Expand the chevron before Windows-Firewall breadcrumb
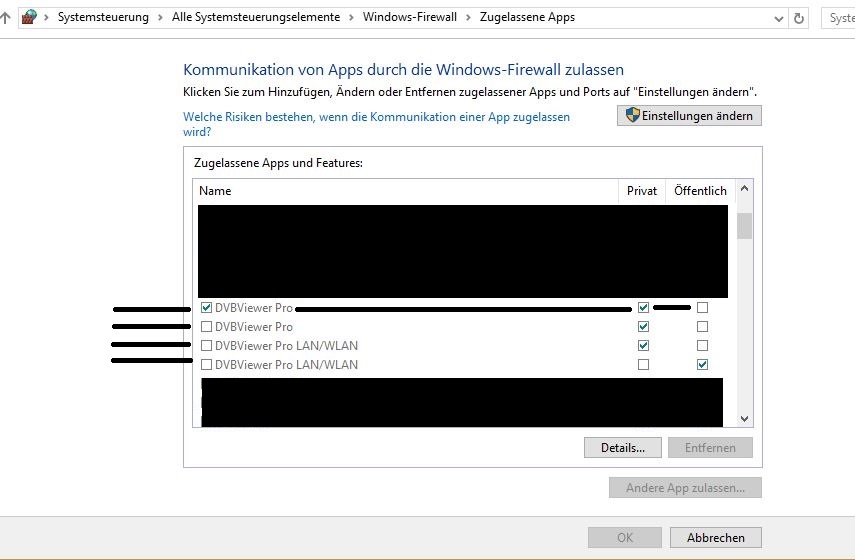The height and width of the screenshot is (560, 855). coord(352,17)
